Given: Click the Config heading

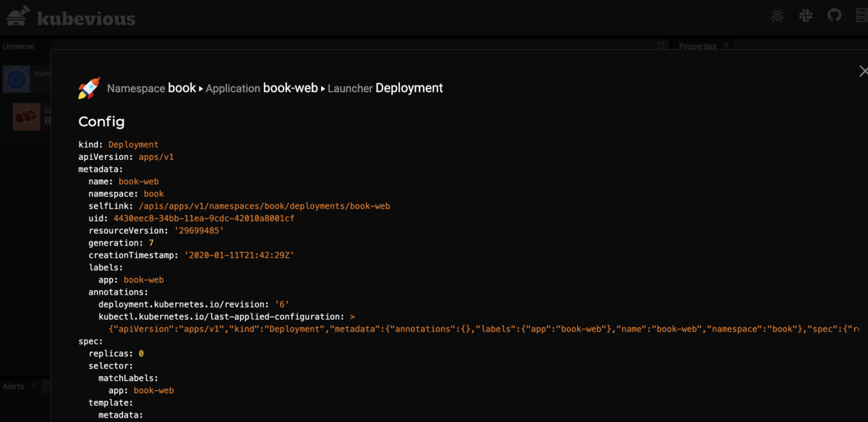Looking at the screenshot, I should coord(101,122).
